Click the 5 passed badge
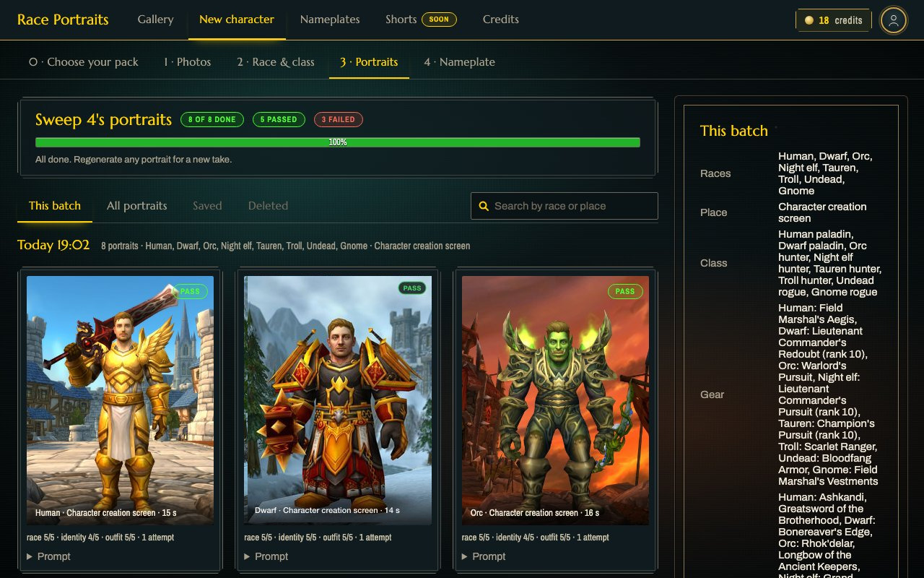Viewport: 924px width, 578px height. coord(279,119)
